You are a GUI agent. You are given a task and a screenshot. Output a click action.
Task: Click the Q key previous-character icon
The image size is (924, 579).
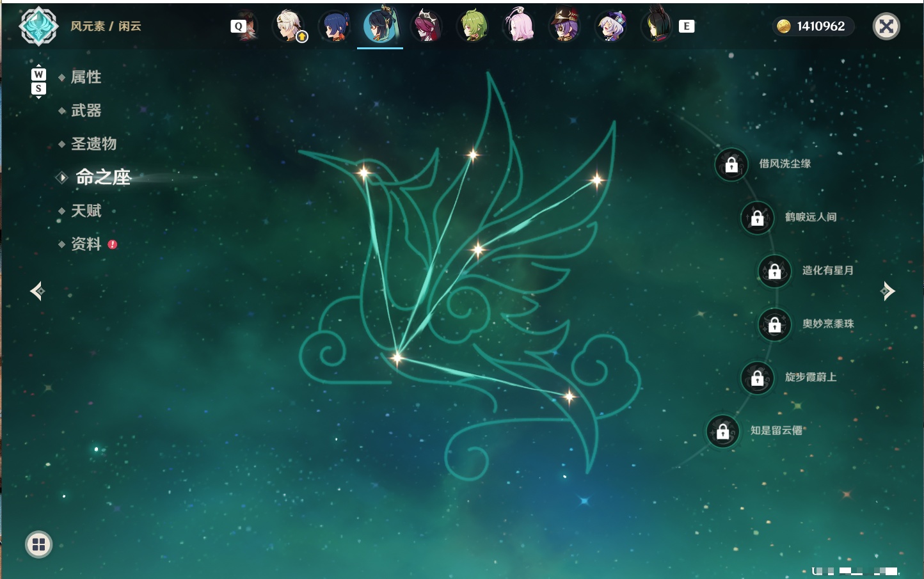point(238,26)
